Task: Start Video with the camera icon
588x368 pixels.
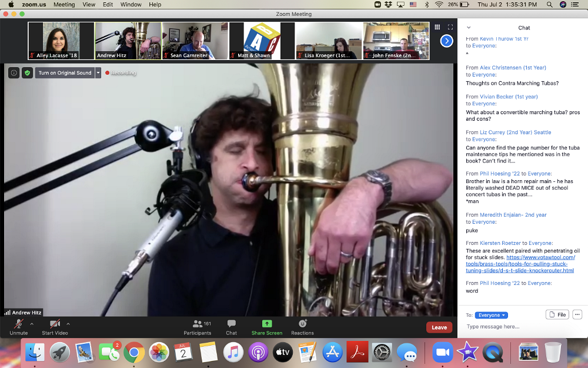Action: (55, 324)
